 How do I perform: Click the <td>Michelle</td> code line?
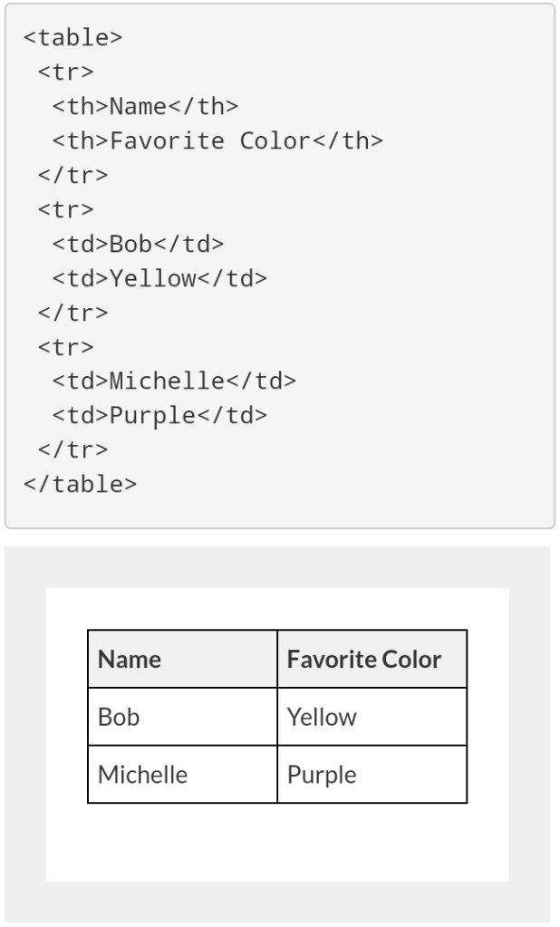(x=174, y=381)
